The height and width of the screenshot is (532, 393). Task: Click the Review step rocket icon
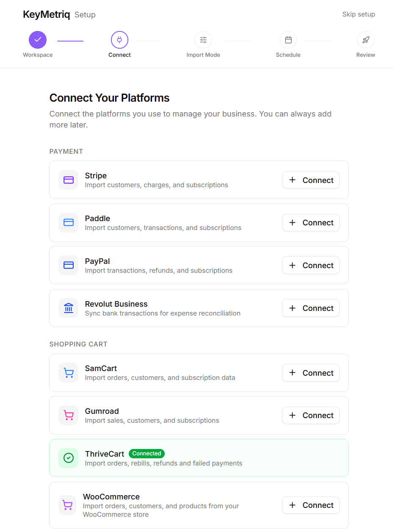coord(366,40)
